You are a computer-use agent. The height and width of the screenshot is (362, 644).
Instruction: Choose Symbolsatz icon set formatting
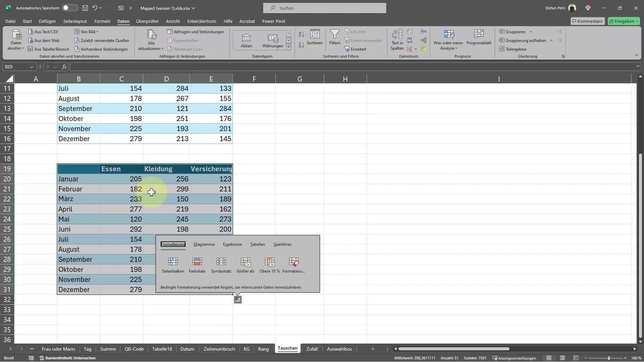pos(221,265)
